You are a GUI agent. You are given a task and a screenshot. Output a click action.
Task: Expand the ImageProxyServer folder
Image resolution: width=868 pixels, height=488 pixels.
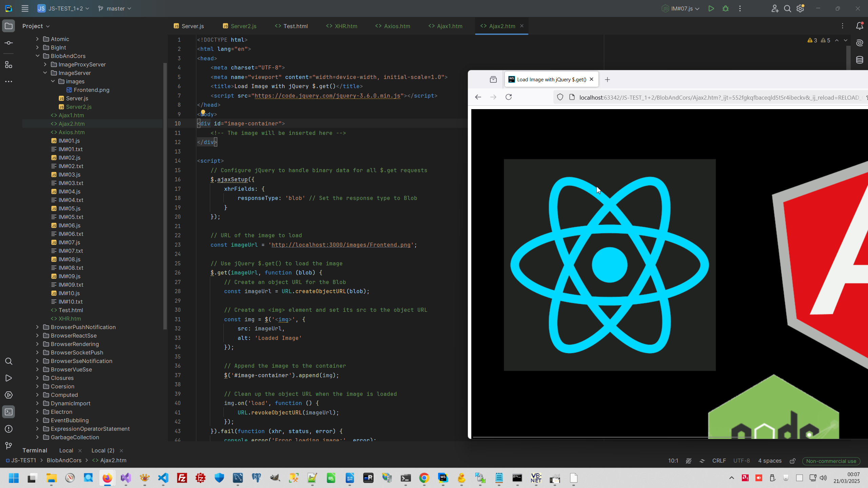[x=45, y=64]
